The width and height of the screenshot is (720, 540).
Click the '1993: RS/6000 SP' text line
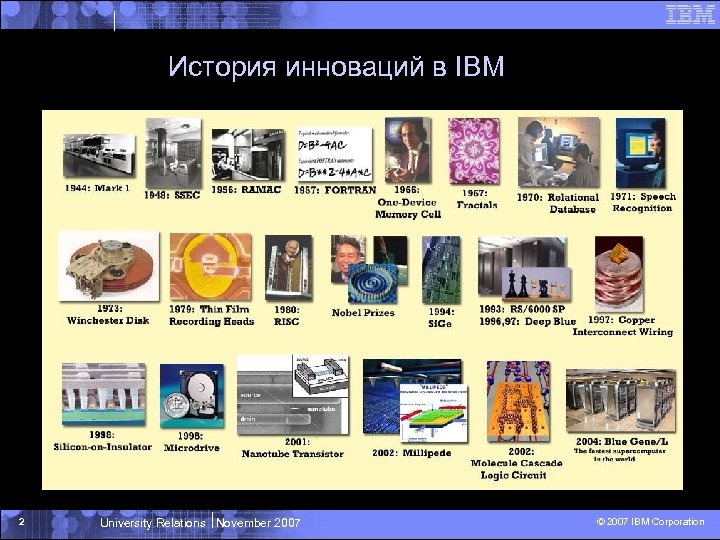pos(522,309)
